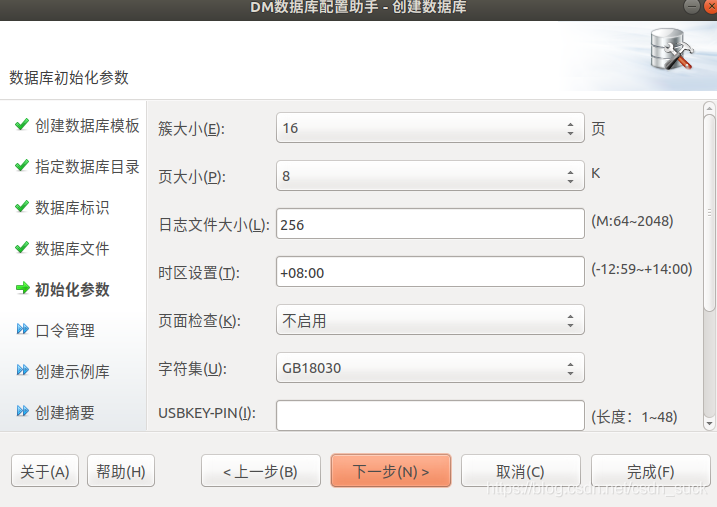Select the 数据库文件 step

tap(72, 249)
